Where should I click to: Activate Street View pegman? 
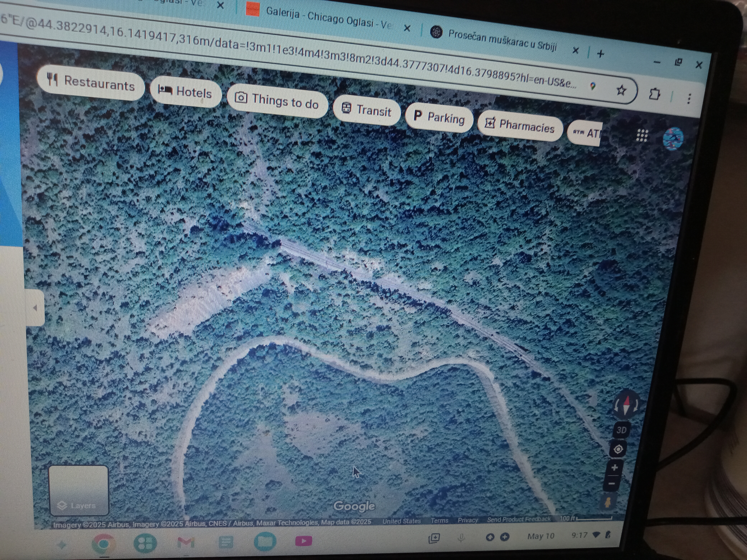point(608,502)
